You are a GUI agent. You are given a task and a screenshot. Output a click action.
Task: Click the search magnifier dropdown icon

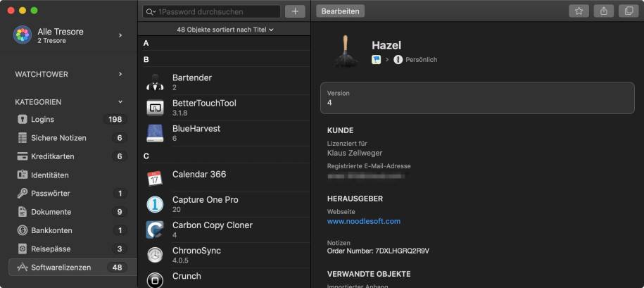(151, 11)
